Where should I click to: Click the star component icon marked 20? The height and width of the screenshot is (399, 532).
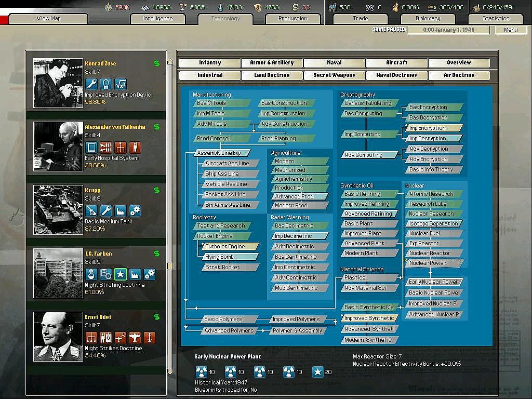(317, 371)
